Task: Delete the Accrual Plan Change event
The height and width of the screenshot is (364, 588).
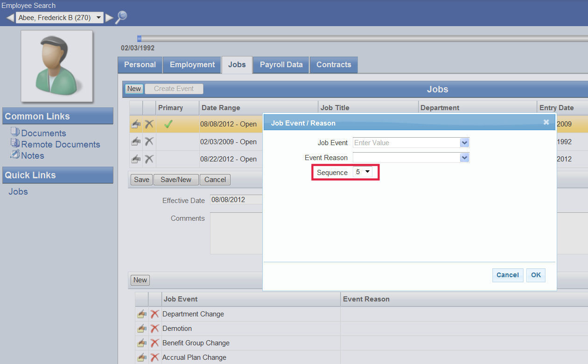Action: (154, 357)
